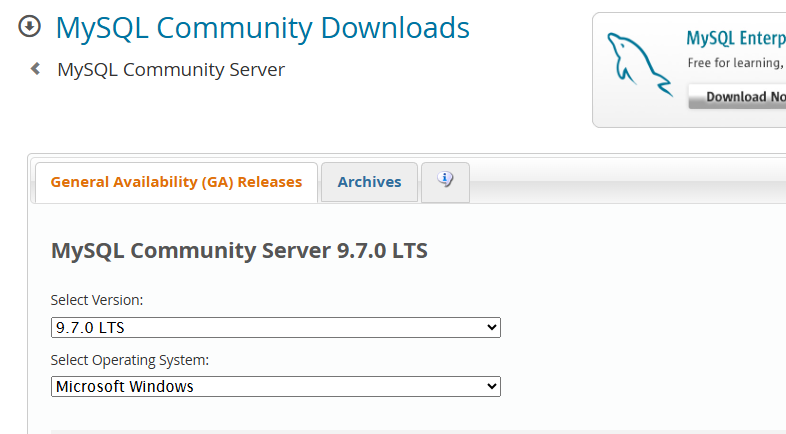Go to MySQL Community Server link
This screenshot has height=434, width=786.
(x=171, y=69)
